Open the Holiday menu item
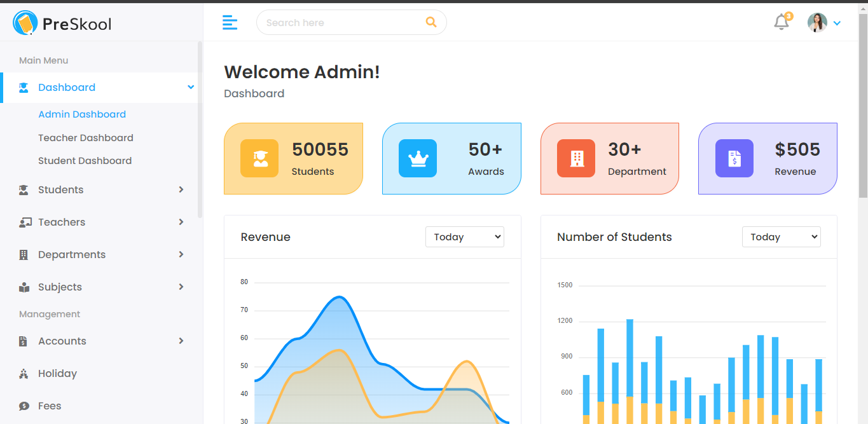 click(x=57, y=374)
